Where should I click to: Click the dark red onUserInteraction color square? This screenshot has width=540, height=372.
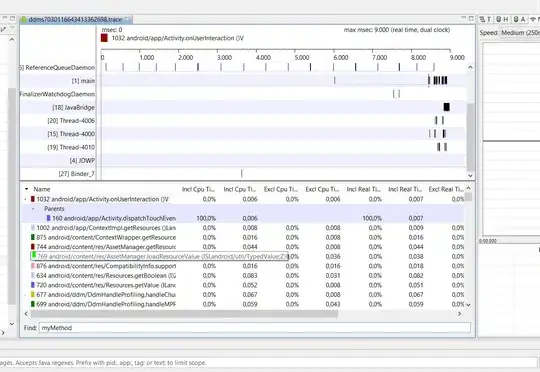point(104,38)
